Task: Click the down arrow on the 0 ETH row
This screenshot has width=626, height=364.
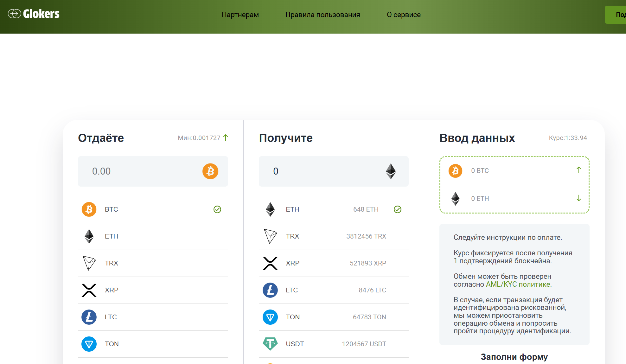Action: 579,198
